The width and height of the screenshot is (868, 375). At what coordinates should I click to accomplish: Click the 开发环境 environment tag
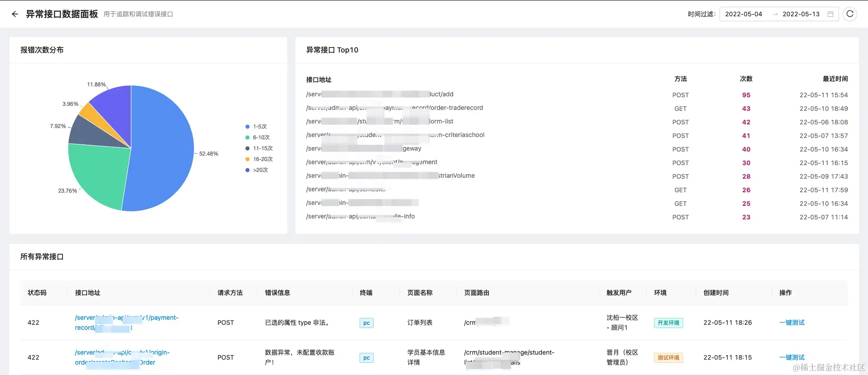click(x=669, y=323)
